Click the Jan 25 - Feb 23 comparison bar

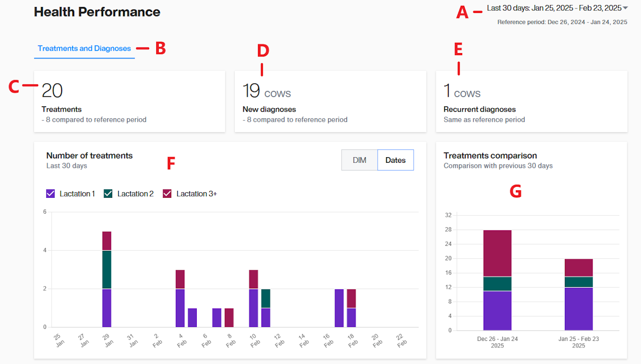[x=578, y=294]
